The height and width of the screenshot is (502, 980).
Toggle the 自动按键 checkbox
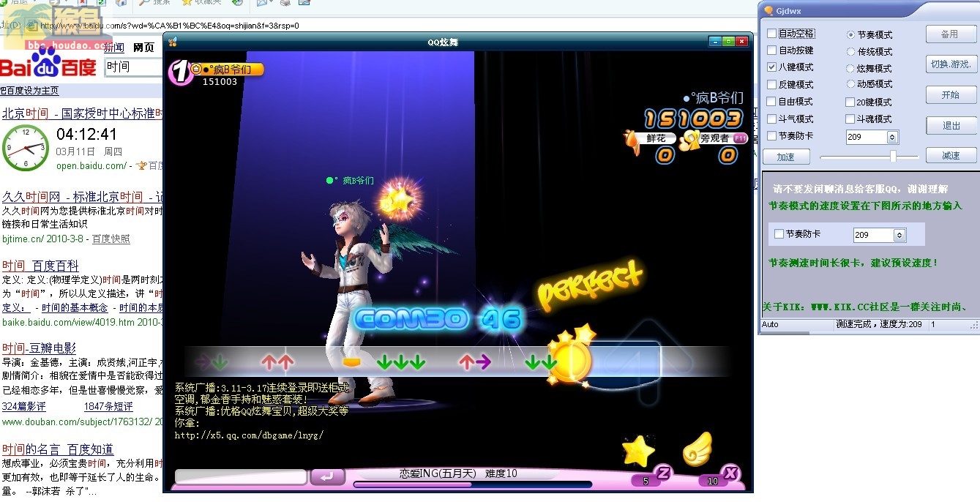pyautogui.click(x=772, y=50)
